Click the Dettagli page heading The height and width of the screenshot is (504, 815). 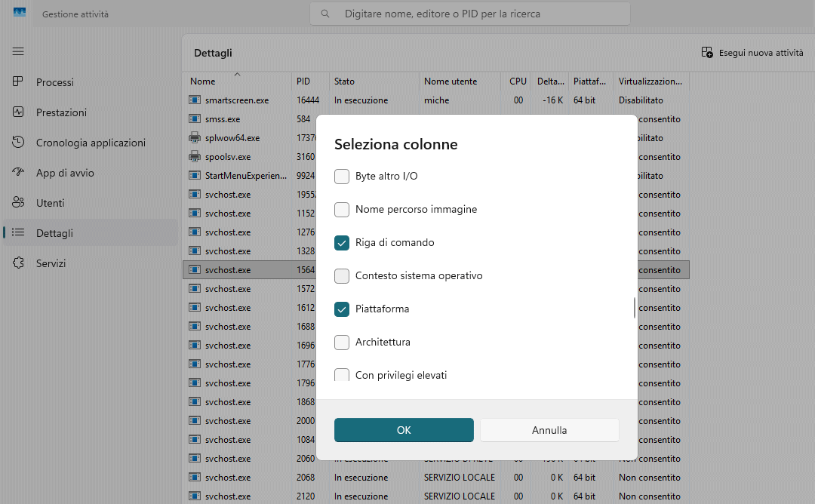213,53
